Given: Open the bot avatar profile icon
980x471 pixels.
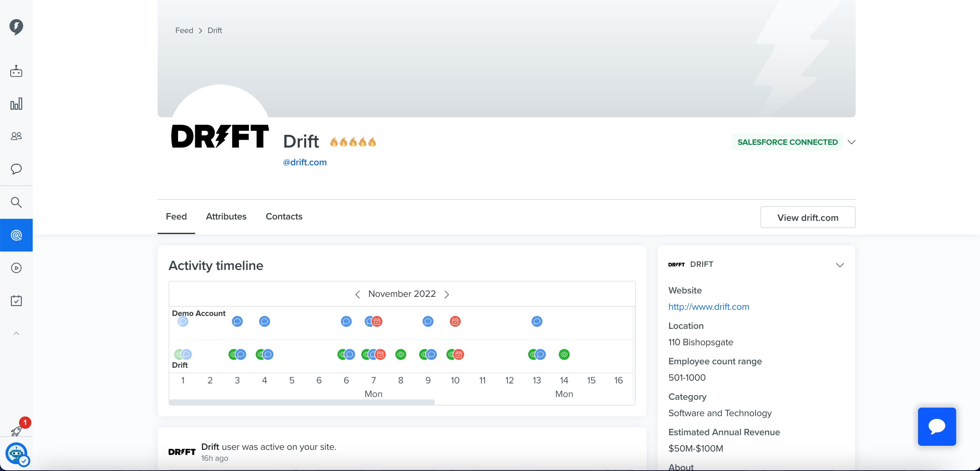Looking at the screenshot, I should click(16, 453).
